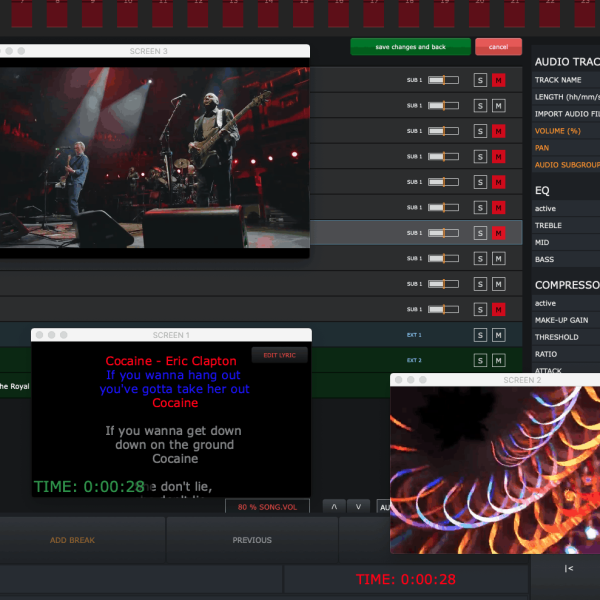Open EDIT LYRIC in Screen 1 window
This screenshot has width=600, height=600.
tap(279, 355)
